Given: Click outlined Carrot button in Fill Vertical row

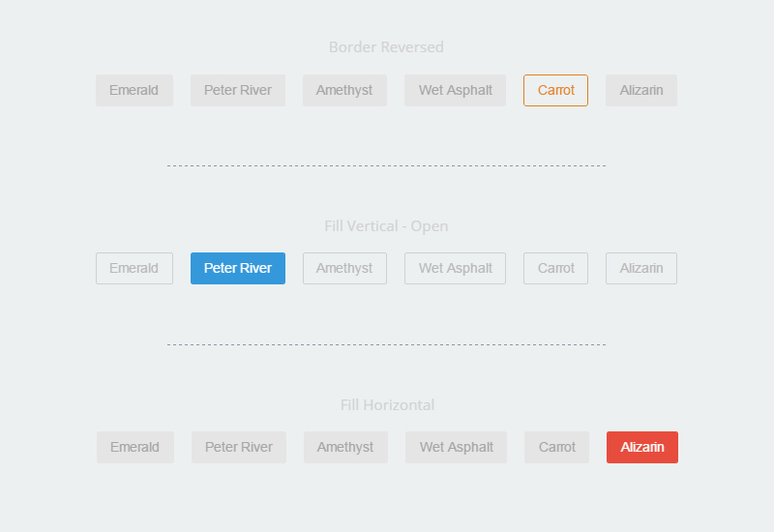Looking at the screenshot, I should [x=555, y=269].
